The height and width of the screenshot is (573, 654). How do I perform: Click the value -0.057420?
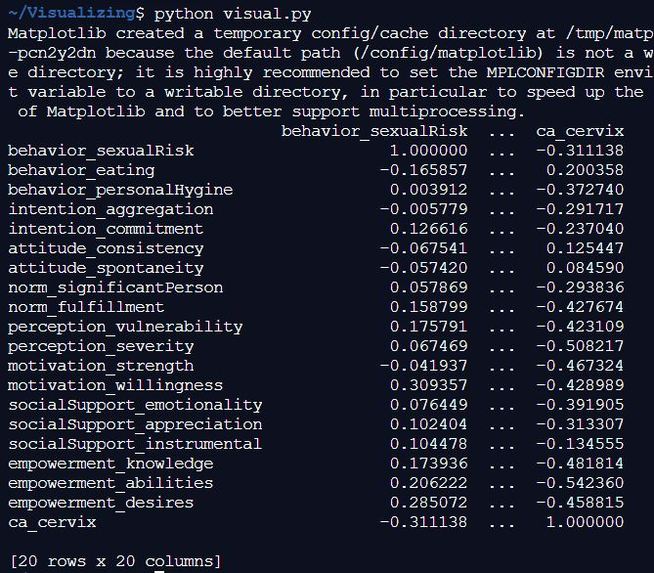coord(423,268)
